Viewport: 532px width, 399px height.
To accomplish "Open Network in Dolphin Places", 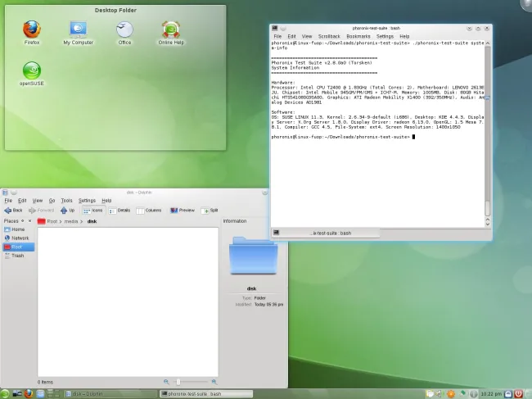I will pyautogui.click(x=16, y=238).
